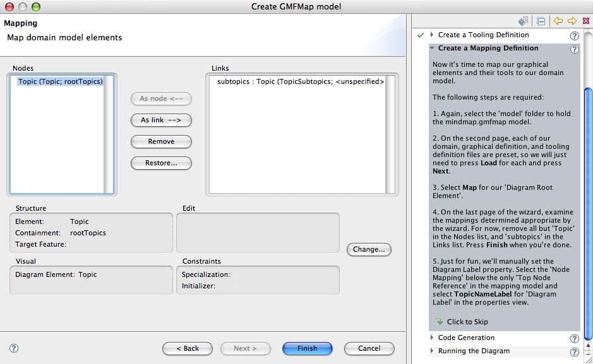Click the Diagram Element: Topic value
Screen dimensions: 593x364
click(x=87, y=274)
